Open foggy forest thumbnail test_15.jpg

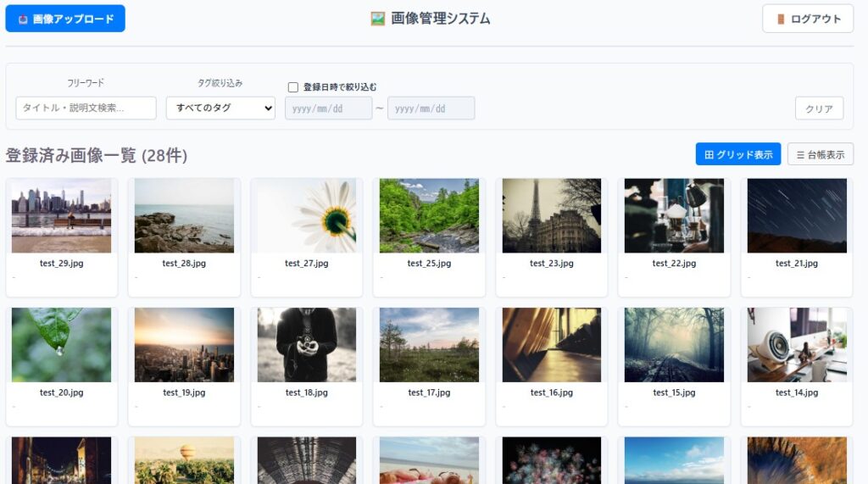click(x=674, y=345)
